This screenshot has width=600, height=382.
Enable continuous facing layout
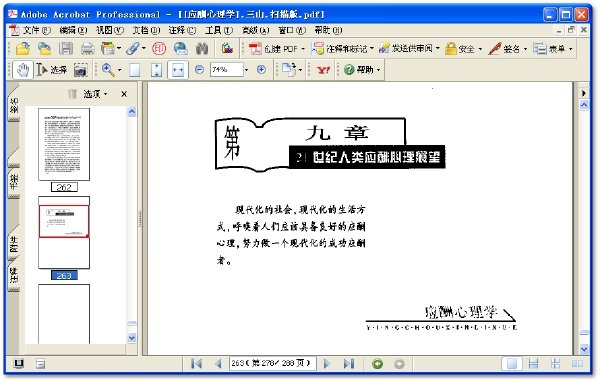[555, 364]
